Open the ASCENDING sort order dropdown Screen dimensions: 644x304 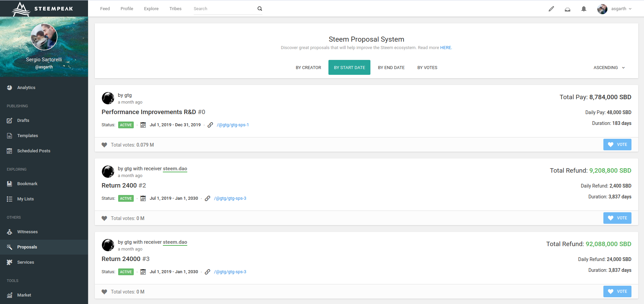pos(609,68)
